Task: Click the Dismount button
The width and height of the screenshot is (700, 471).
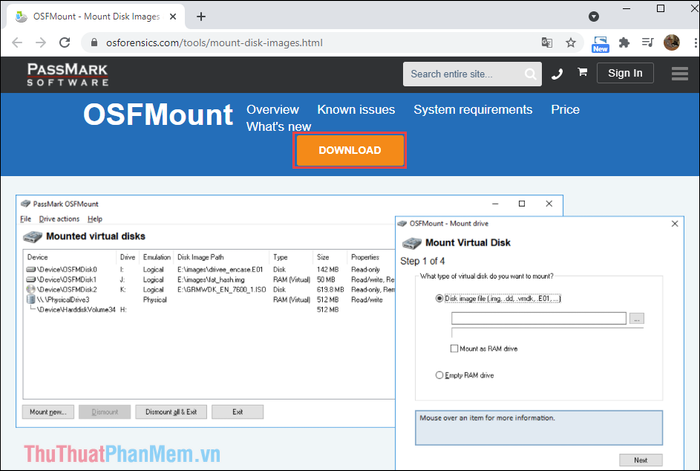Action: pos(105,412)
